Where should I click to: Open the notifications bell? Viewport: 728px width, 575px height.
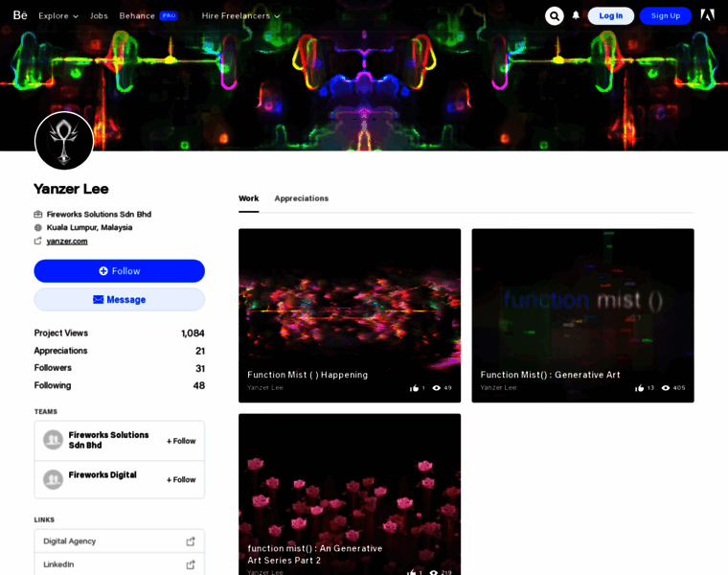(576, 15)
